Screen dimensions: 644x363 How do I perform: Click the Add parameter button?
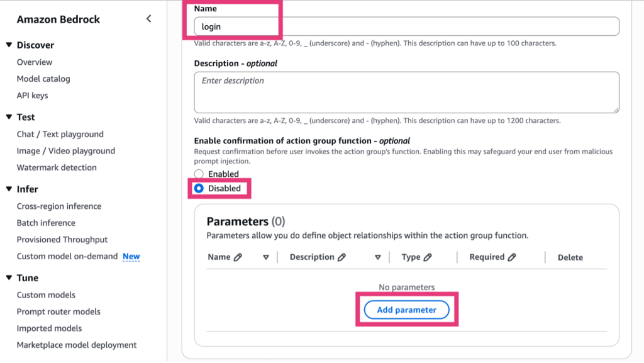407,310
